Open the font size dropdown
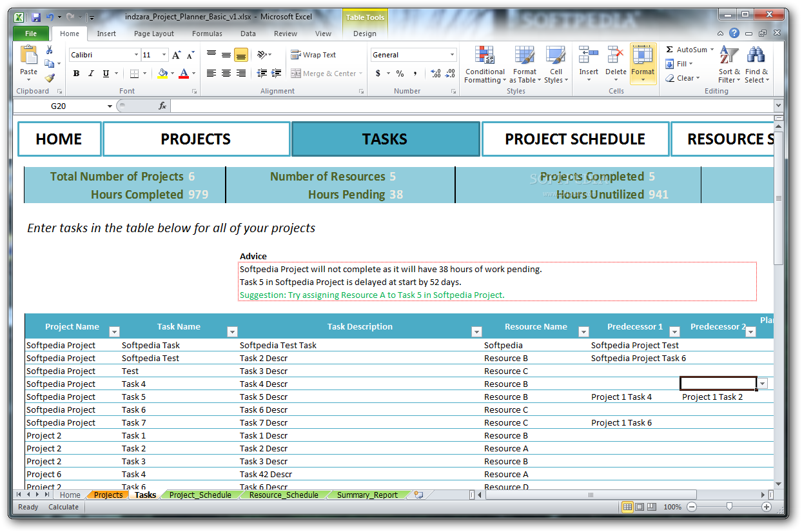 (164, 55)
